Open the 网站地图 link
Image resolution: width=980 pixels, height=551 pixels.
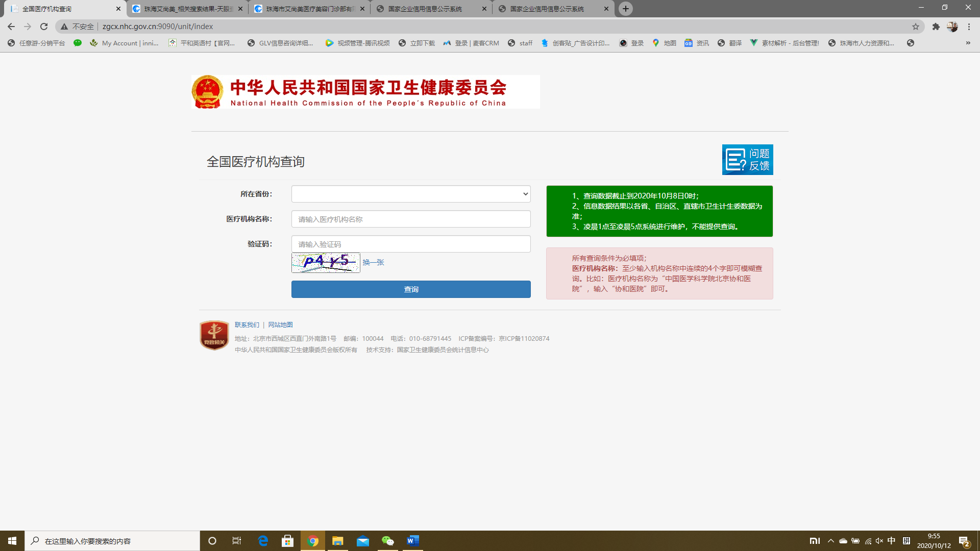point(280,325)
